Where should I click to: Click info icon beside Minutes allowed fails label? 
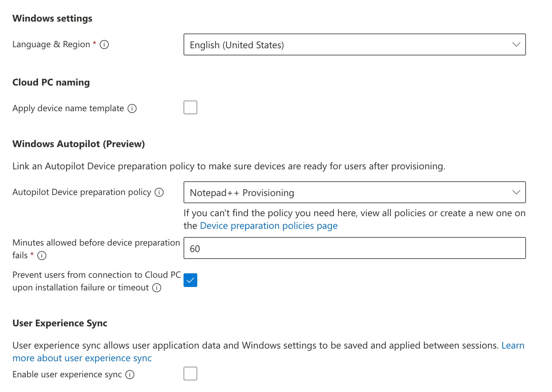tap(42, 256)
